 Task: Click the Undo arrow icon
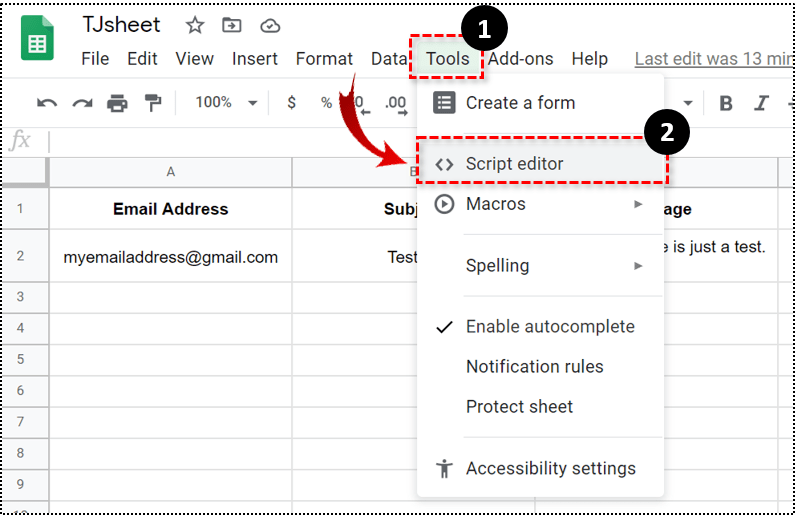click(x=46, y=102)
